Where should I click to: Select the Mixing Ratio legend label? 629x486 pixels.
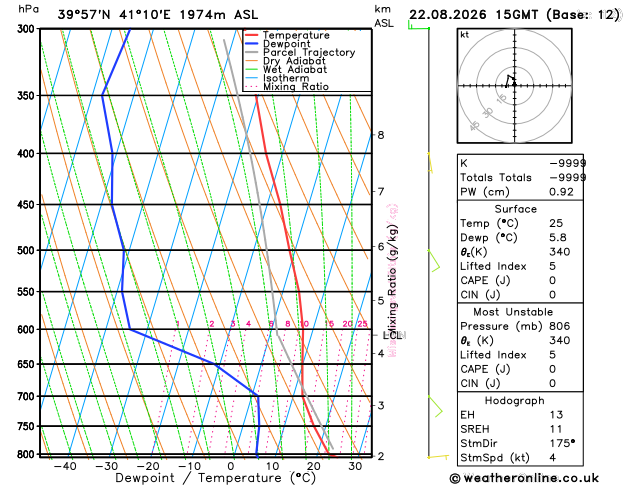(x=296, y=87)
